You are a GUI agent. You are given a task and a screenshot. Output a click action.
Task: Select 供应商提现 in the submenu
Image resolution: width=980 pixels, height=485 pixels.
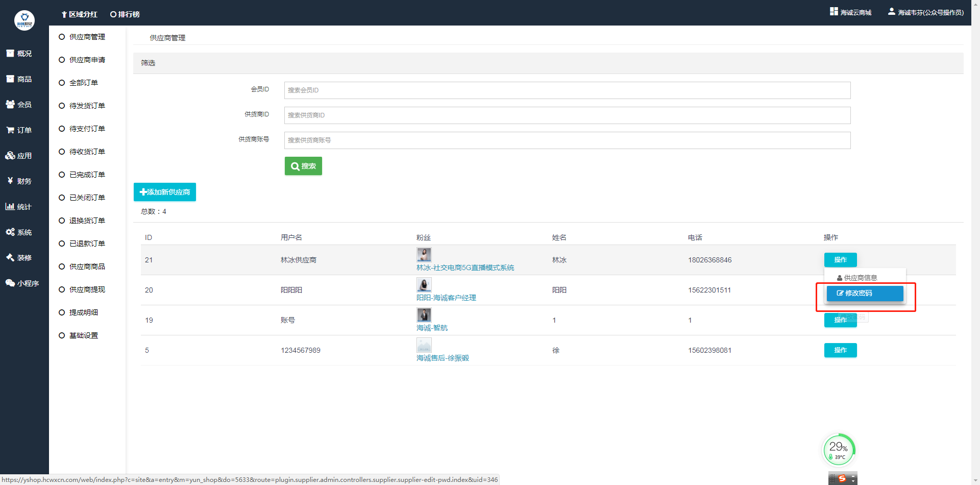tap(87, 289)
